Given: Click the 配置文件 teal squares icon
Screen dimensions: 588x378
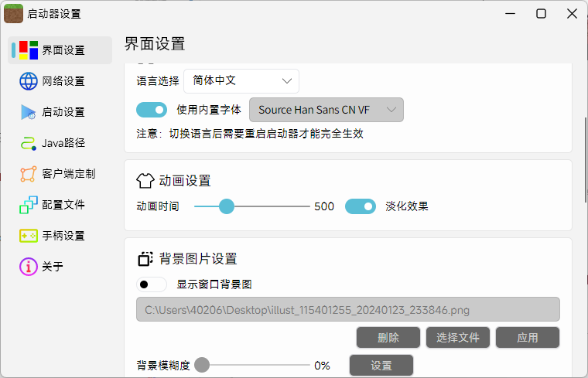Looking at the screenshot, I should (x=29, y=205).
